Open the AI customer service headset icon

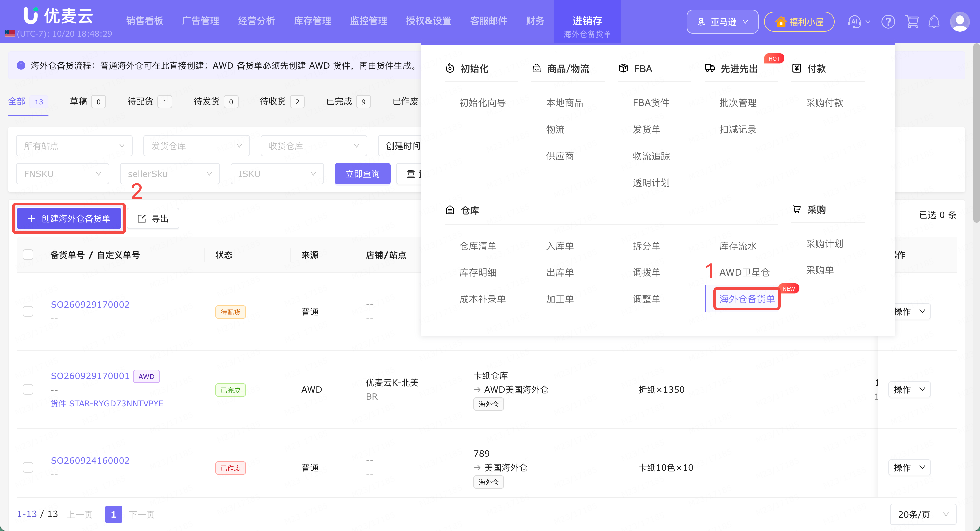[854, 22]
